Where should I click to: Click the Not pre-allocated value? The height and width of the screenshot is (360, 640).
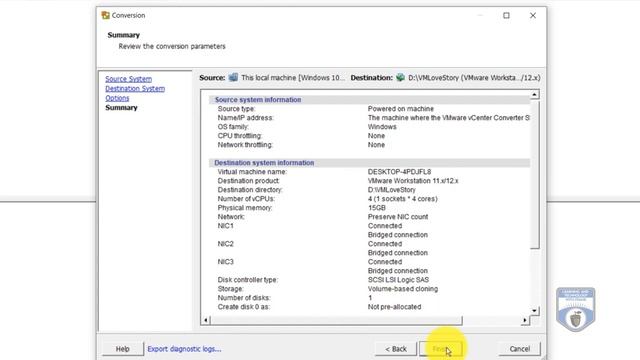click(394, 307)
